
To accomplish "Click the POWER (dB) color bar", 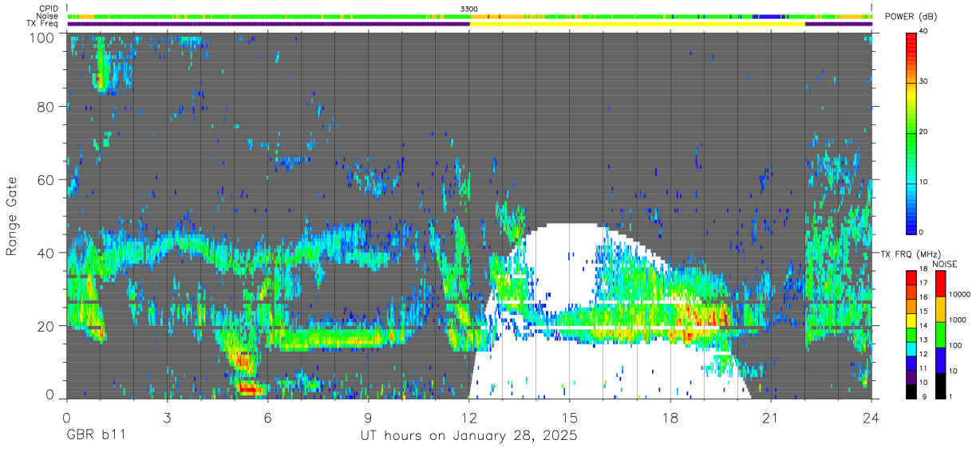I will point(911,132).
